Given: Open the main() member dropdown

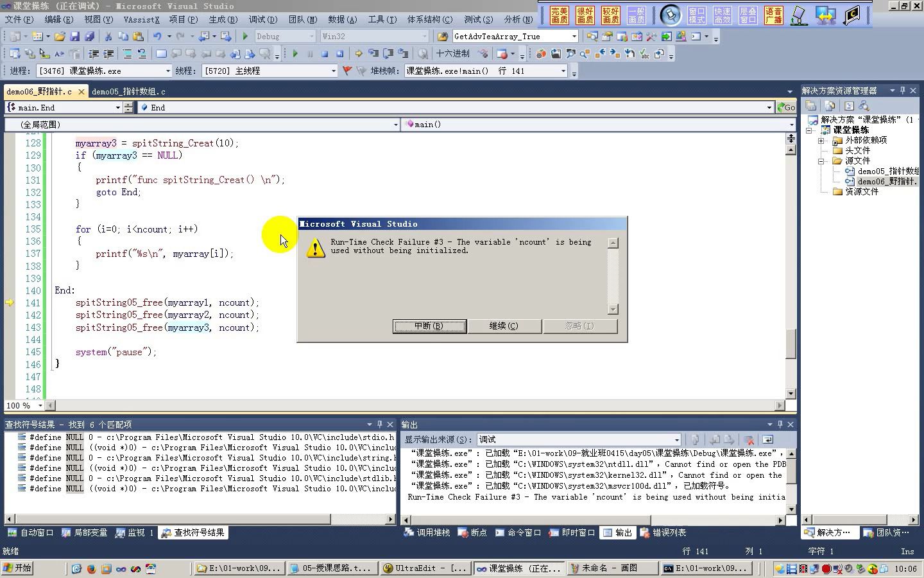Looking at the screenshot, I should [x=791, y=125].
